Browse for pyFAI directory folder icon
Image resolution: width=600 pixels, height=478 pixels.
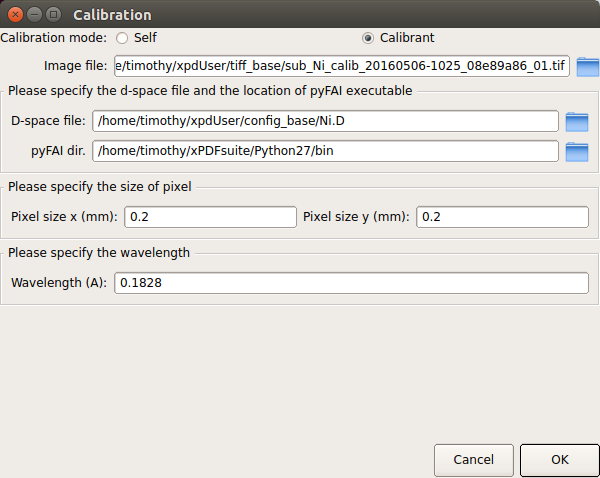(577, 152)
